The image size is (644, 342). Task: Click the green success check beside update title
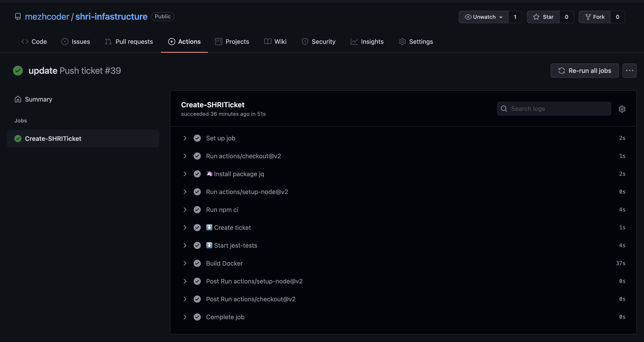(x=18, y=71)
